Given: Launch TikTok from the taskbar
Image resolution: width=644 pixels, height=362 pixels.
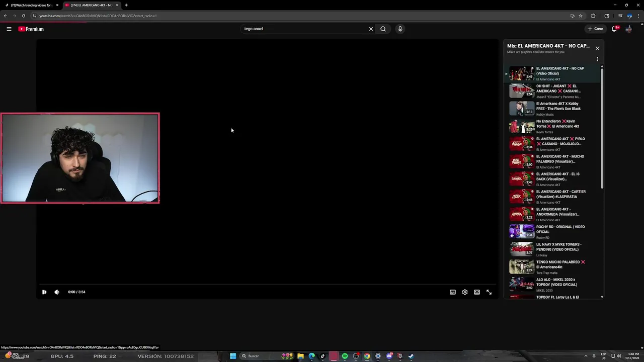Looking at the screenshot, I should [x=323, y=356].
